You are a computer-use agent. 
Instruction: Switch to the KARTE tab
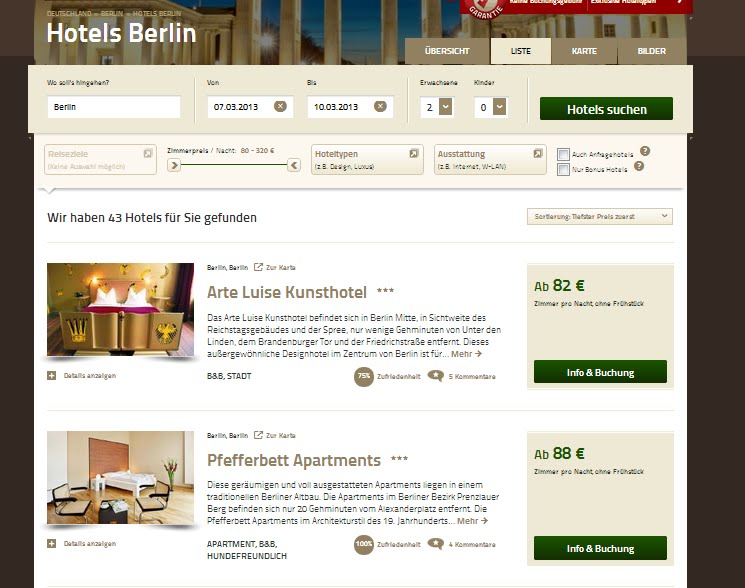coord(584,51)
